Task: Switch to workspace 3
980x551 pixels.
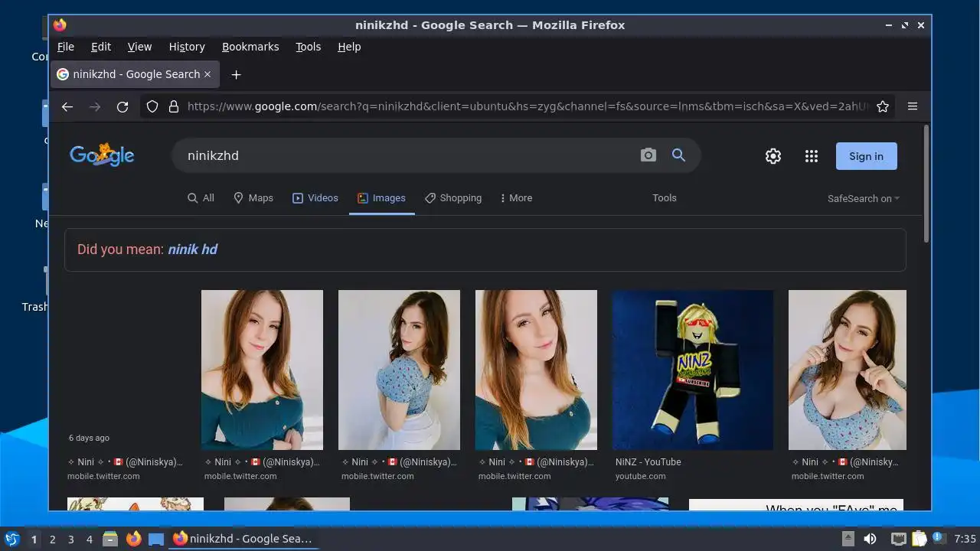Action: tap(70, 540)
